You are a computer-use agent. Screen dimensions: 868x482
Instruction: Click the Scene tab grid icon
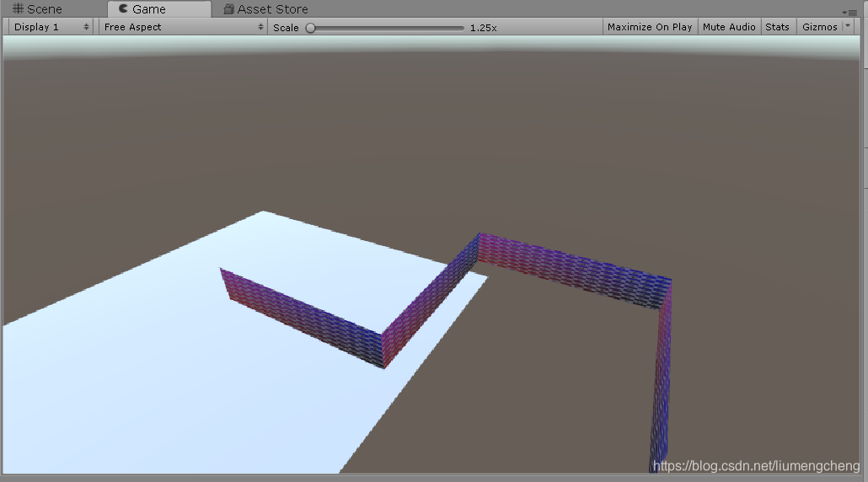18,9
